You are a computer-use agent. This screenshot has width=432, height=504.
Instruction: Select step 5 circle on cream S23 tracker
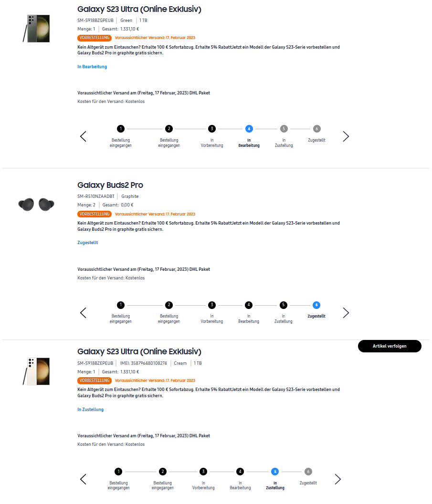tap(274, 472)
